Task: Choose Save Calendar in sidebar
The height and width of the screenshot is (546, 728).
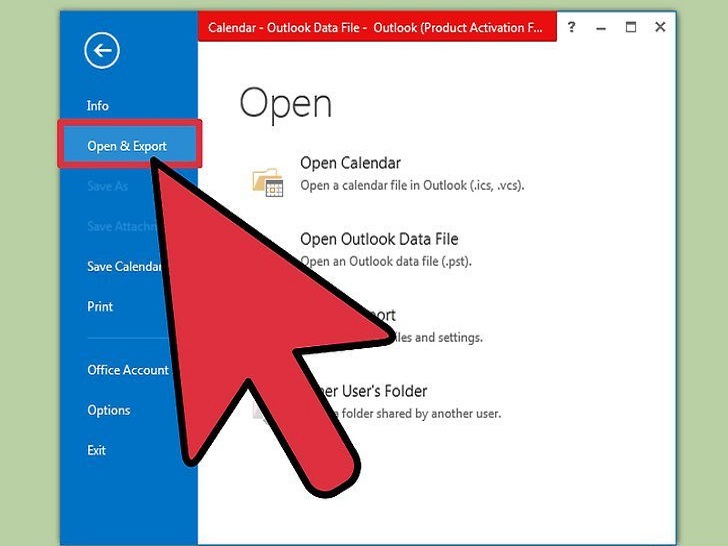Action: 124,266
